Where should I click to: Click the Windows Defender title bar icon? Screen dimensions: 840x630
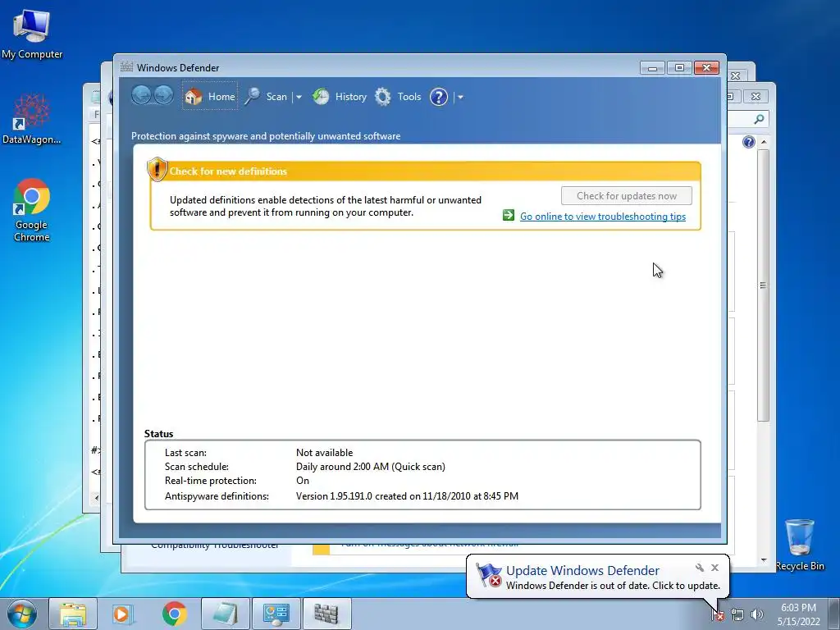126,67
